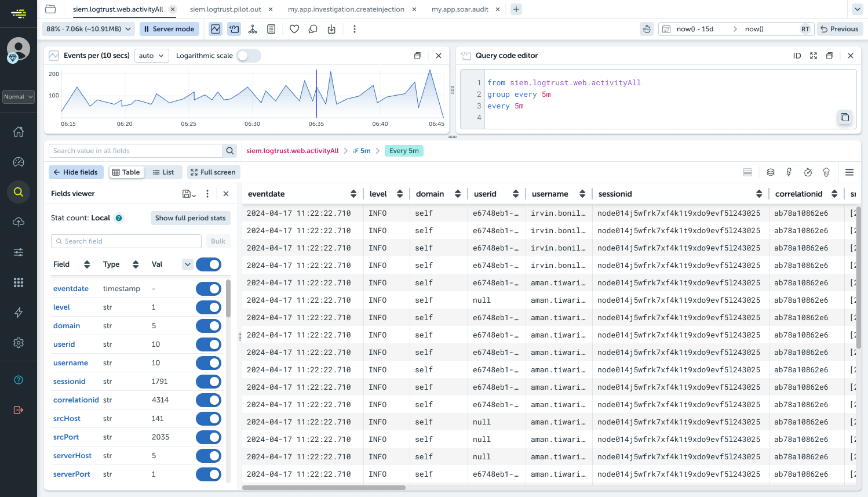
Task: Turn off the sessionid field toggle
Action: pyautogui.click(x=209, y=381)
